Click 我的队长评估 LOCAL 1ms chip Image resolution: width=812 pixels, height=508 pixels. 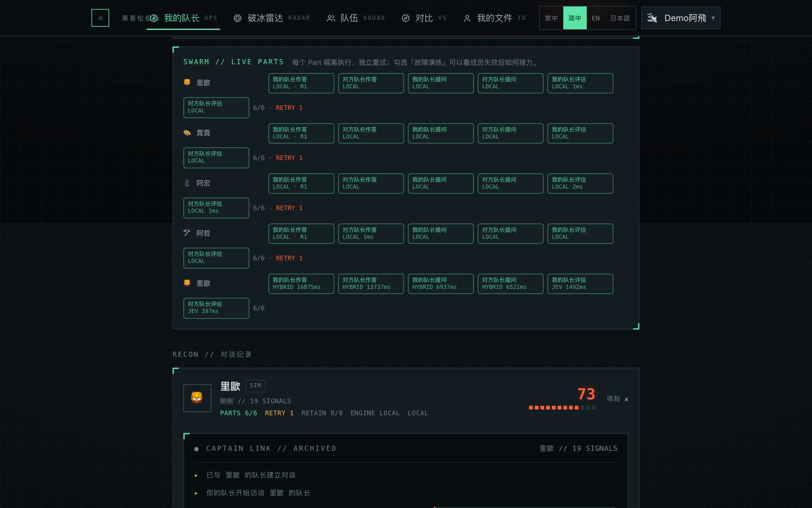[x=580, y=83]
